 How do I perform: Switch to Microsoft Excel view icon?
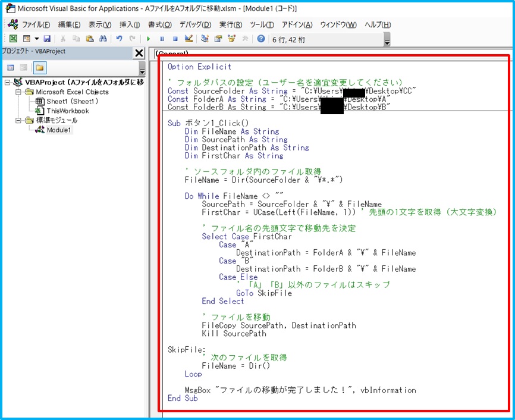coord(13,39)
